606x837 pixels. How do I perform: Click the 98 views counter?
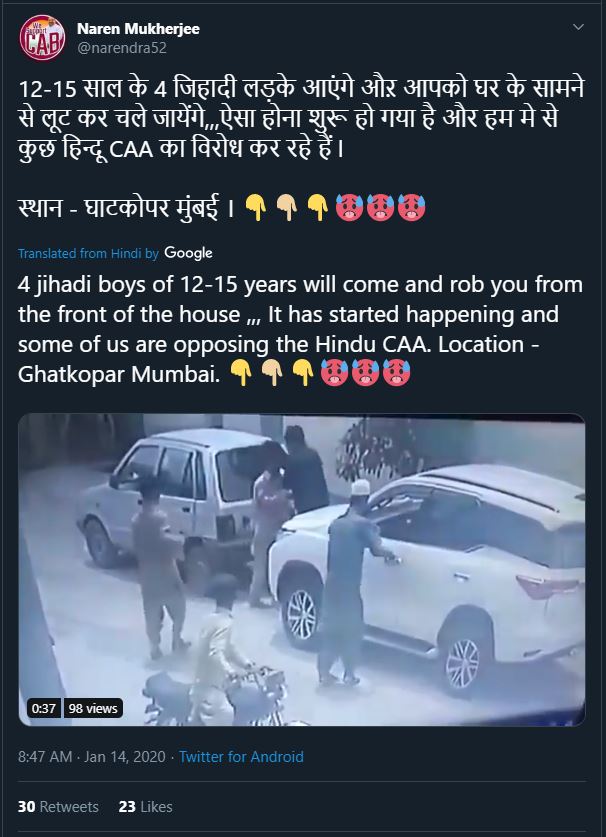pos(93,708)
